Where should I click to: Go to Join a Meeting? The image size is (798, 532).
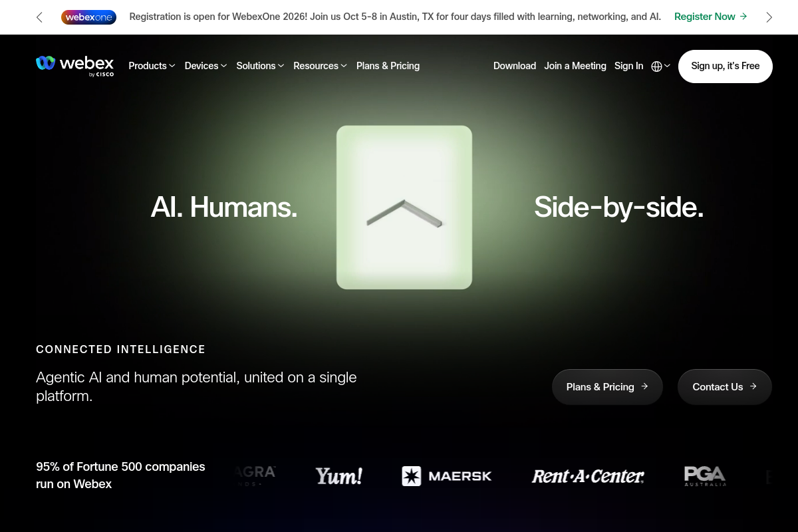click(575, 66)
